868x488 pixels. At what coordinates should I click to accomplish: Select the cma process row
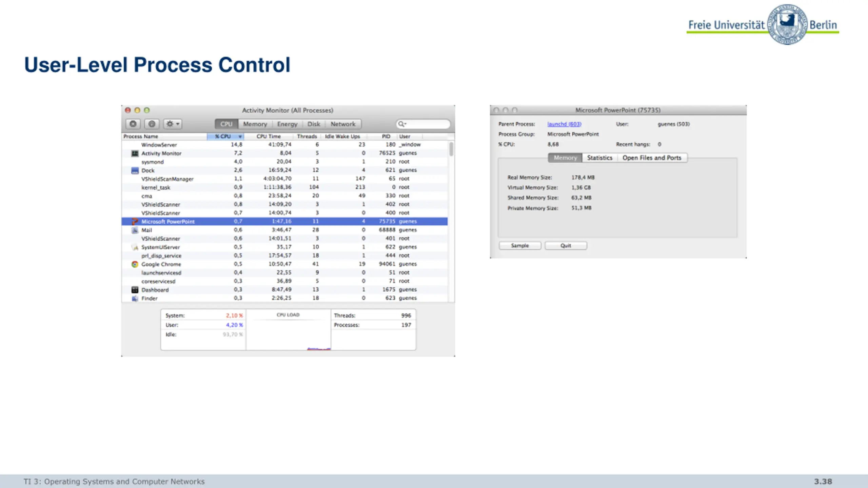pyautogui.click(x=285, y=196)
